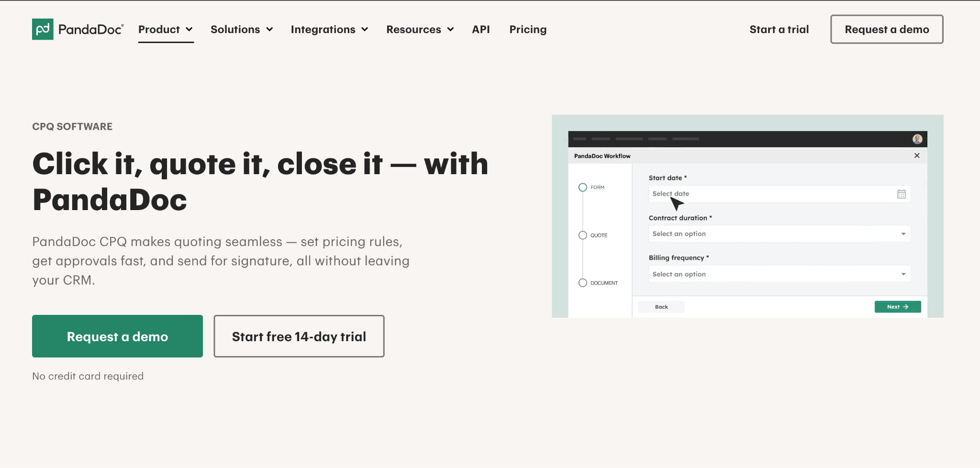The height and width of the screenshot is (468, 980).
Task: Click the PandaDoc logo icon
Action: (x=43, y=29)
